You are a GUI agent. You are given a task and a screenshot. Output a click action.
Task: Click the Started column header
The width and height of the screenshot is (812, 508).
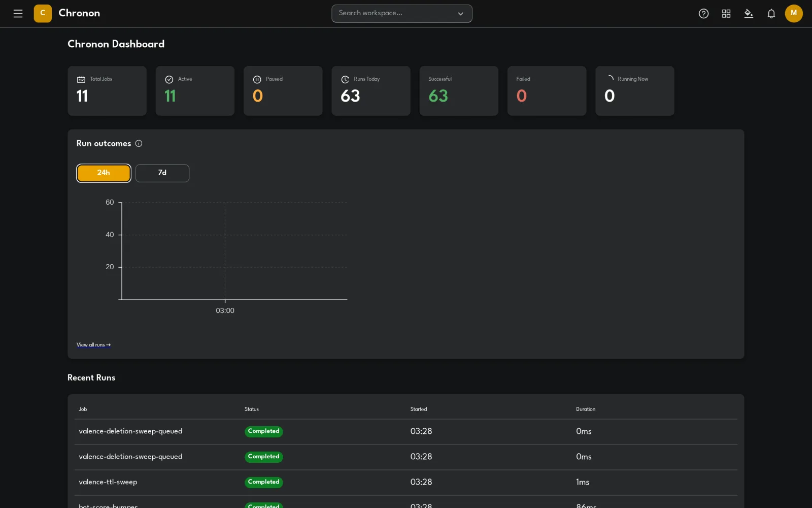coord(419,409)
